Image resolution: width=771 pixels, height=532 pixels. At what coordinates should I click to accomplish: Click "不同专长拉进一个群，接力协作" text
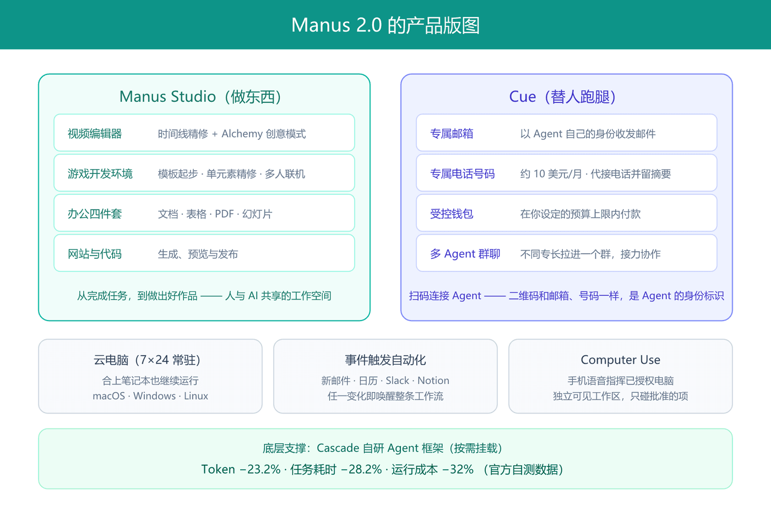tap(590, 254)
